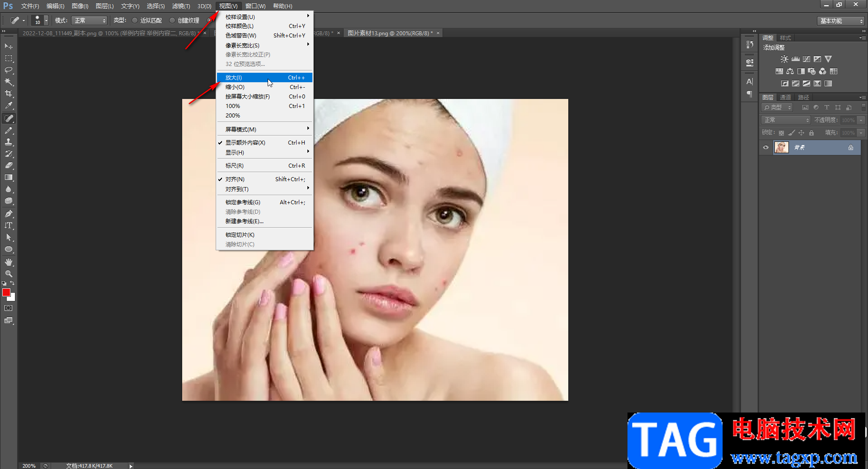Expand the 校样设置(U) submenu

(264, 17)
